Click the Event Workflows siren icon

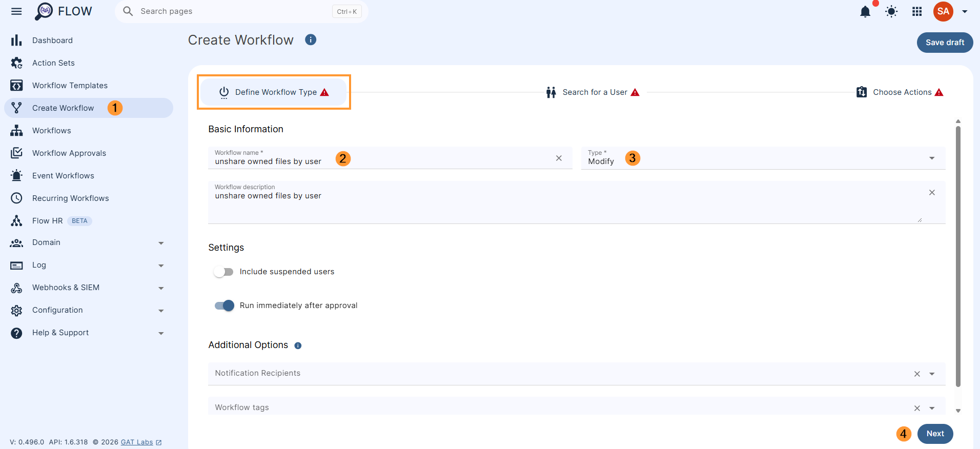tap(16, 175)
